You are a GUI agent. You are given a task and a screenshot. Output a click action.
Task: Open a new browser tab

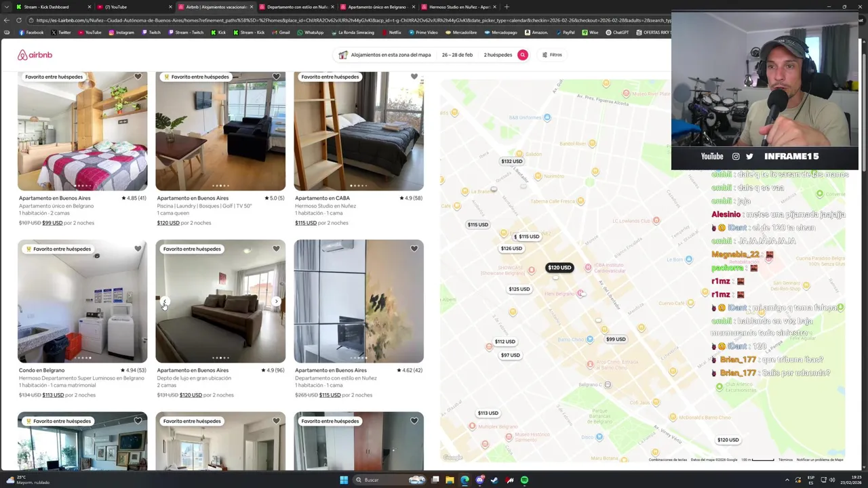(507, 7)
